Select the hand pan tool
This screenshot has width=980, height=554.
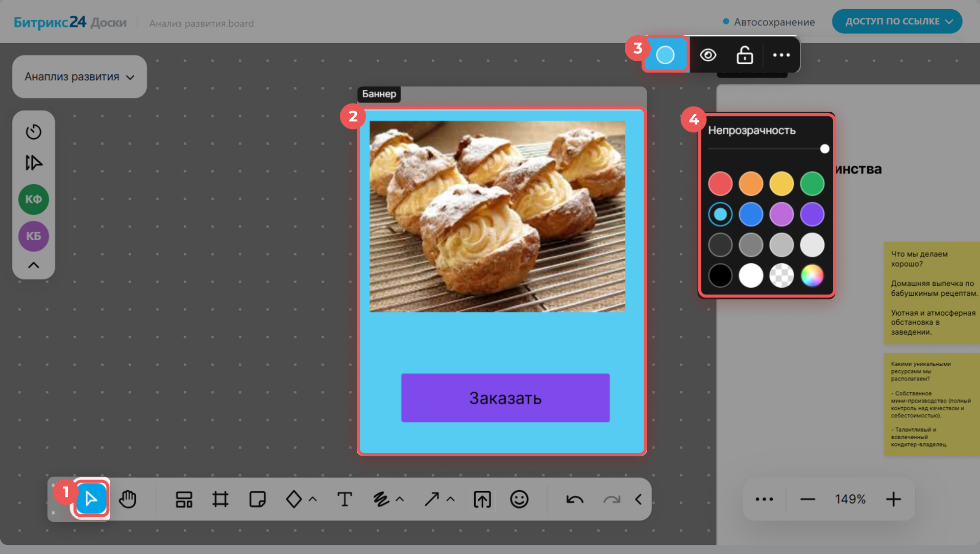[x=128, y=499]
